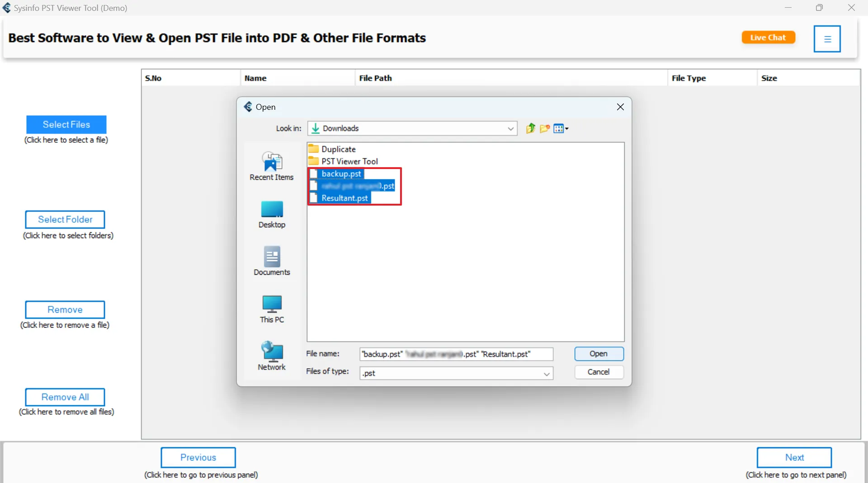Select Network location in sidebar
This screenshot has height=483, width=868.
click(x=272, y=356)
